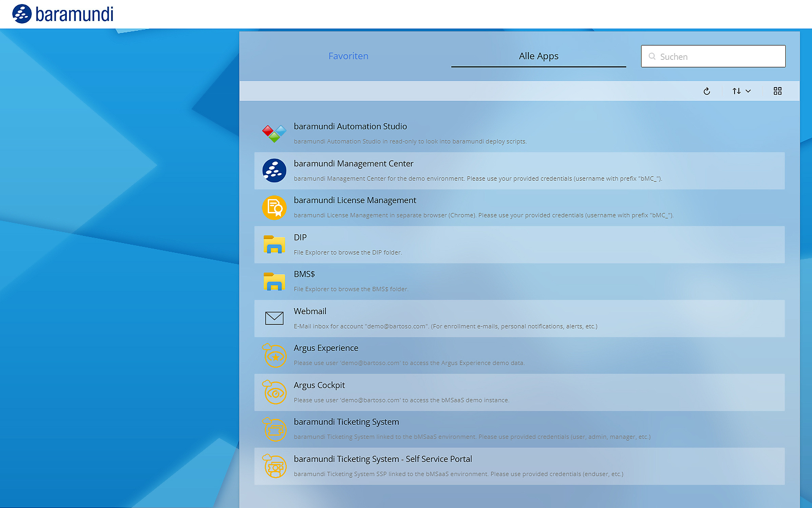Click inside the Suchen search field

713,56
